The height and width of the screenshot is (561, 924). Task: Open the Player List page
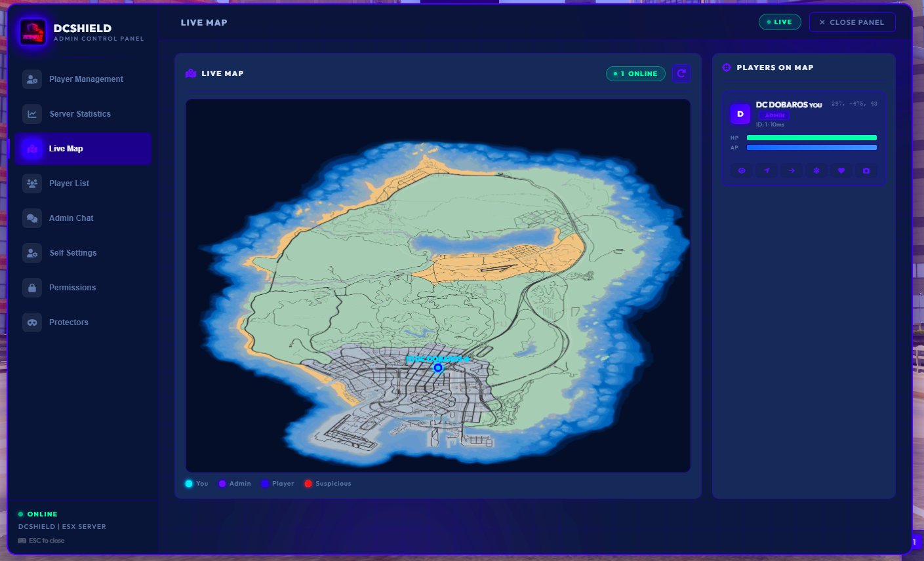click(x=83, y=184)
